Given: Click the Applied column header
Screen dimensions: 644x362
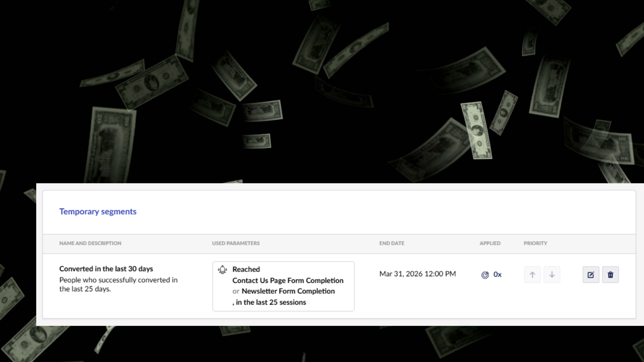Looking at the screenshot, I should tap(490, 243).
